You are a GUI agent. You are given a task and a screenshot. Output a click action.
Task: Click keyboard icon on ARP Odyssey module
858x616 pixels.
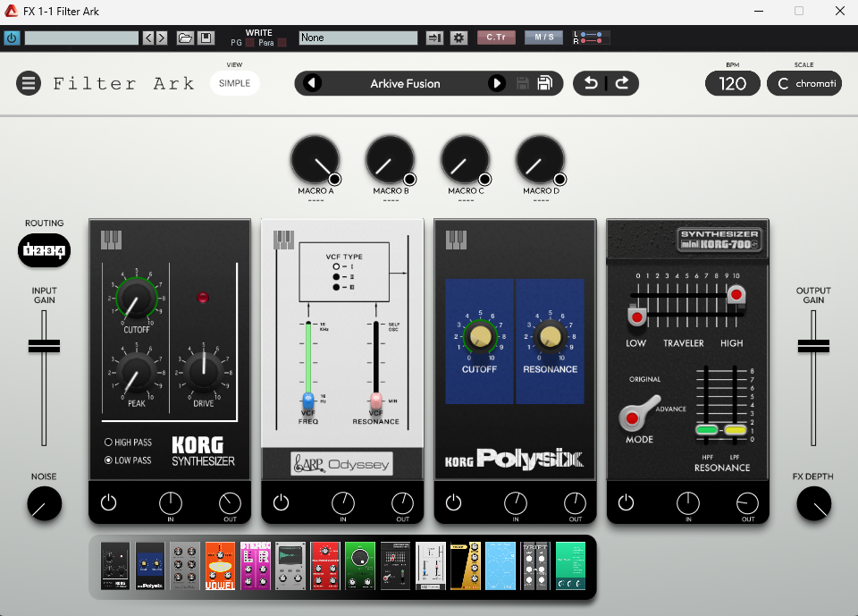283,240
